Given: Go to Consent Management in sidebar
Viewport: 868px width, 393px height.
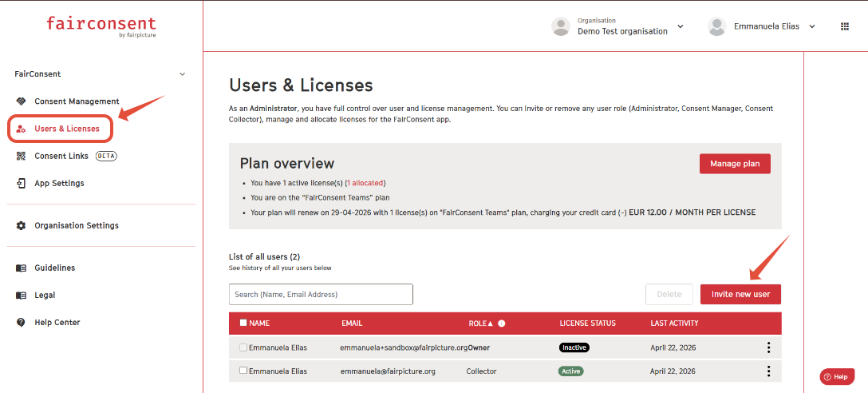Looking at the screenshot, I should click(77, 101).
